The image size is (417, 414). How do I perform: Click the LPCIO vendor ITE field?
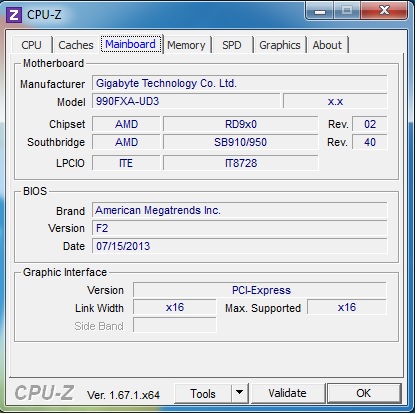[x=126, y=163]
